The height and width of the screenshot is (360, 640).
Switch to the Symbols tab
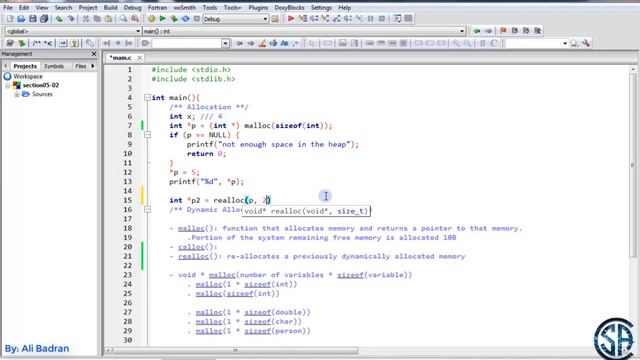(53, 66)
